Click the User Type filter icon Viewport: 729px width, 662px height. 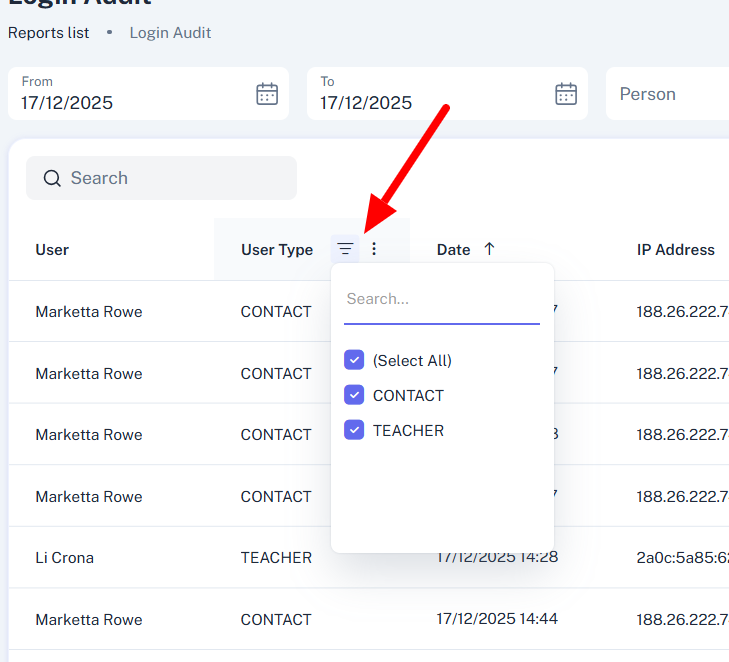pyautogui.click(x=345, y=249)
